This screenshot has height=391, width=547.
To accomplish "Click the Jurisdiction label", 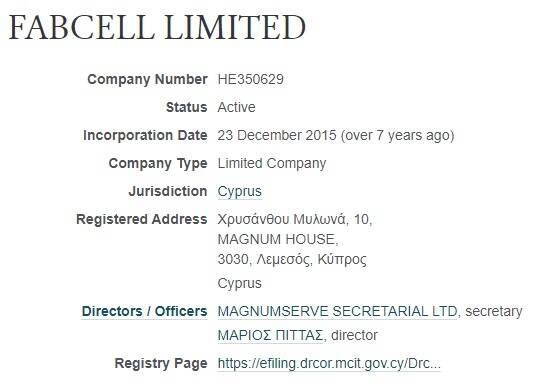I will [168, 191].
